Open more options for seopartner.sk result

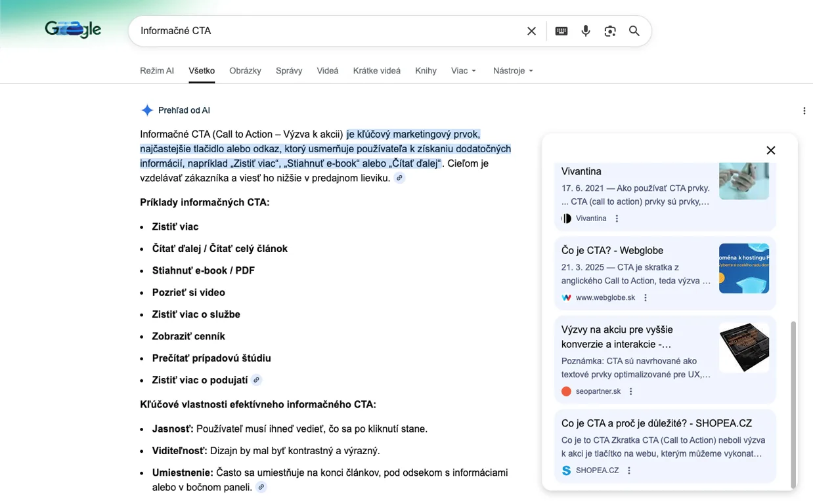(631, 392)
